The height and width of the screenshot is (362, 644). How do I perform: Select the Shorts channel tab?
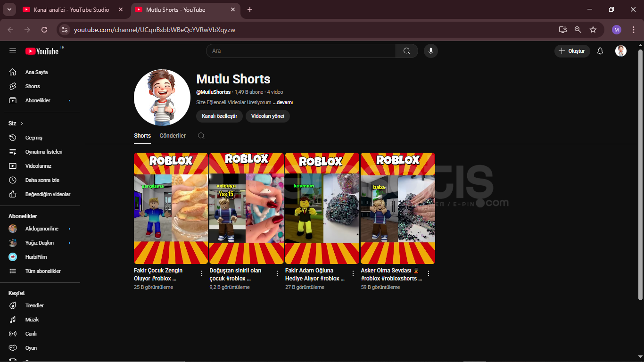point(142,136)
